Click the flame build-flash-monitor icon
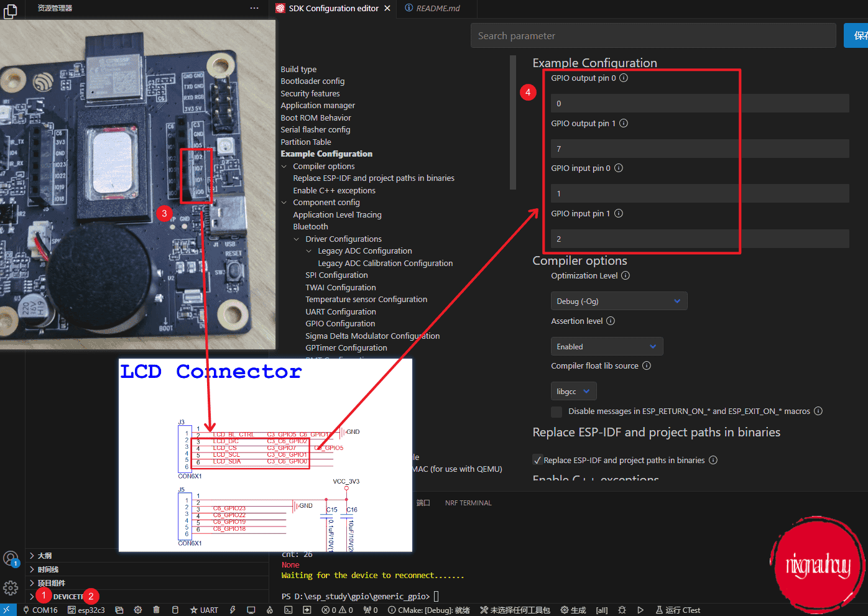The image size is (868, 616). tap(270, 610)
